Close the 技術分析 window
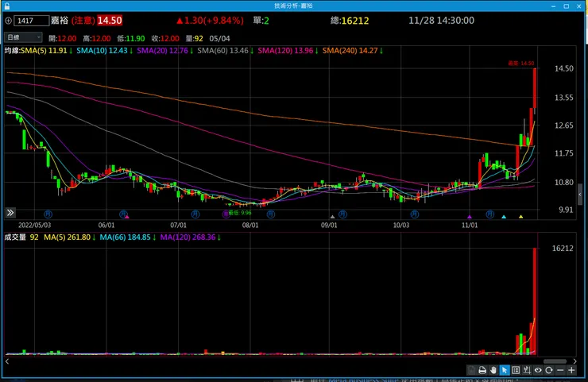Viewport: 588px width, 382px height. pos(579,6)
